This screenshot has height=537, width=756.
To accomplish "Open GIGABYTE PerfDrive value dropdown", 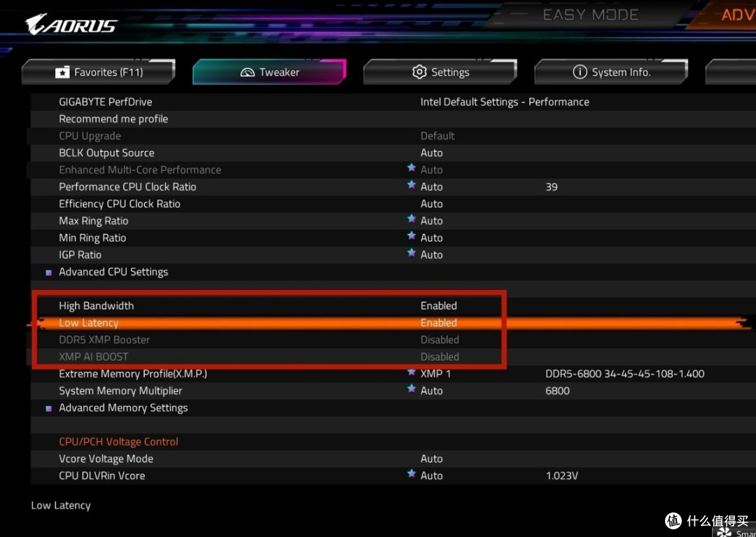I will [505, 102].
